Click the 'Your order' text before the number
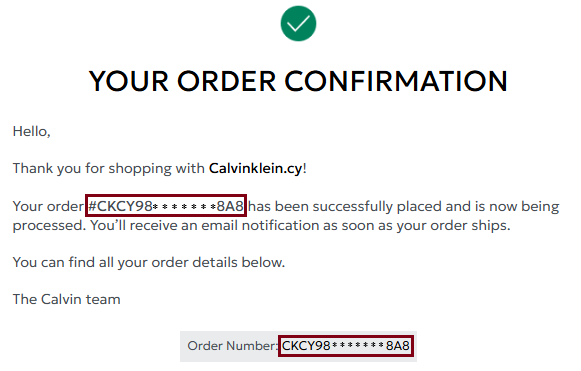This screenshot has width=581, height=371. coord(49,206)
